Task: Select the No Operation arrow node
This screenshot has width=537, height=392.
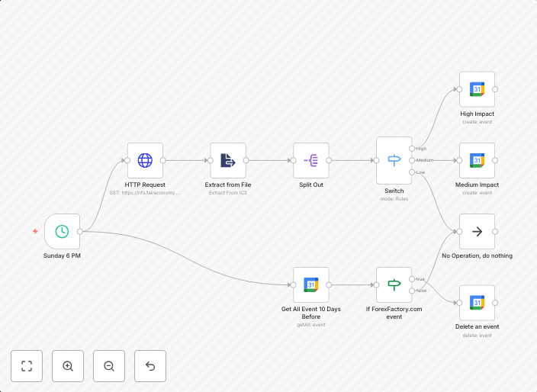Action: (x=477, y=231)
